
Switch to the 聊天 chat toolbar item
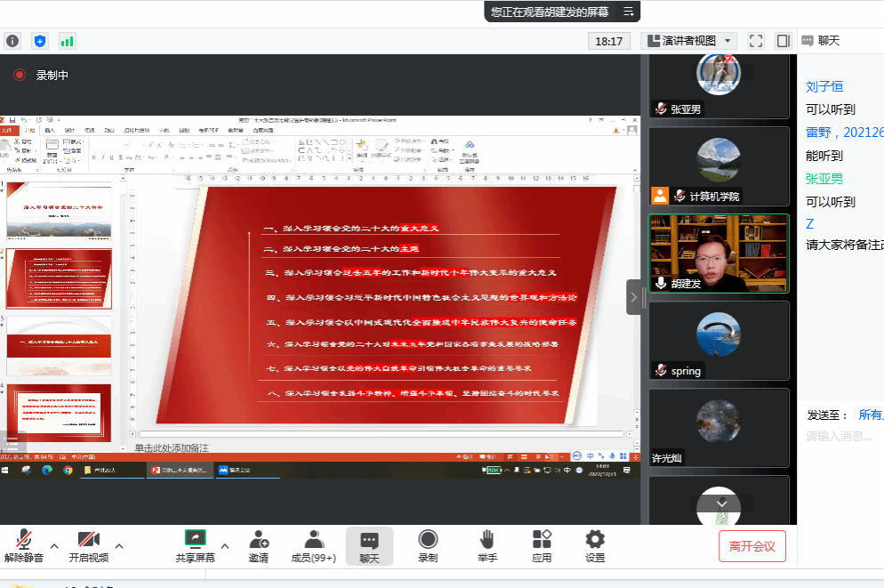pyautogui.click(x=369, y=545)
